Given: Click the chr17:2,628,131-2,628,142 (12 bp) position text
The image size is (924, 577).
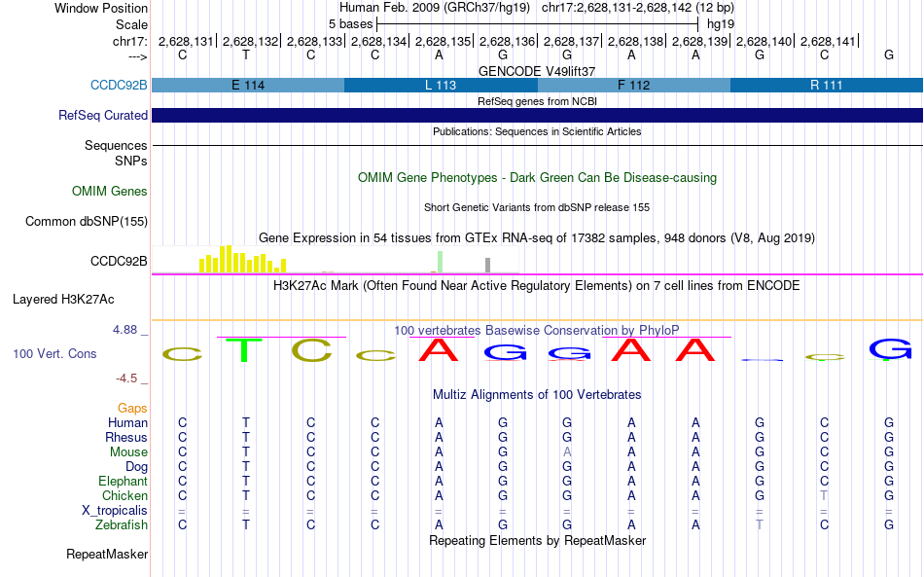Looking at the screenshot, I should click(638, 8).
